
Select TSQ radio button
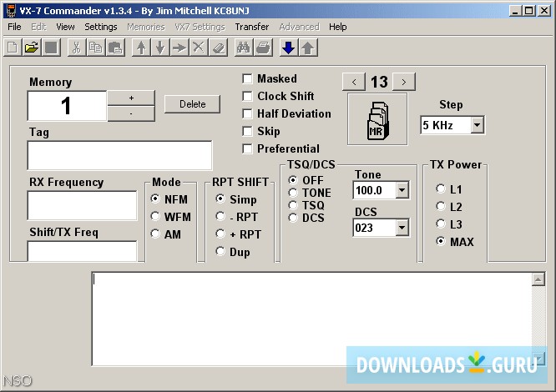click(x=293, y=205)
